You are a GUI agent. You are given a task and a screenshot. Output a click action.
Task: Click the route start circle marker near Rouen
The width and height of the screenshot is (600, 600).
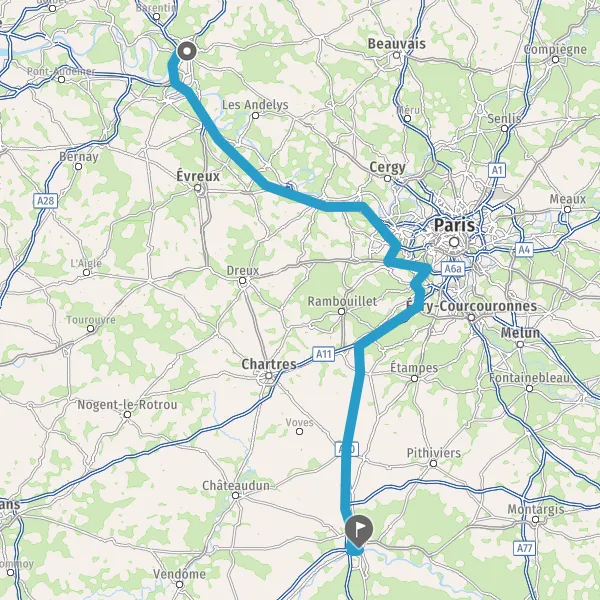187,51
